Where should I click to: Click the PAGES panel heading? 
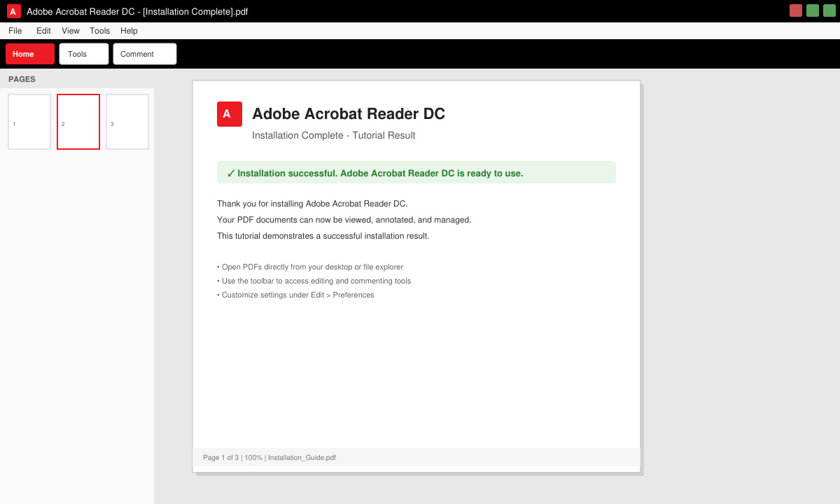[x=22, y=79]
